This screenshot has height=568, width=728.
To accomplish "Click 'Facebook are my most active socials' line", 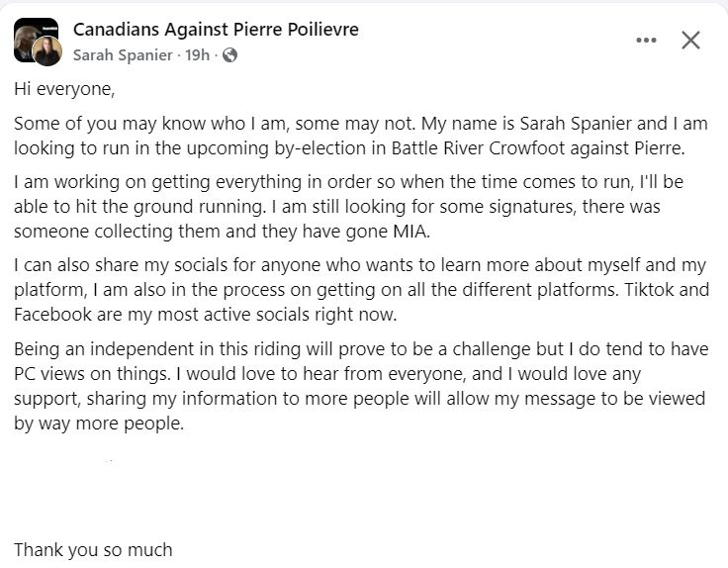I will click(x=205, y=315).
